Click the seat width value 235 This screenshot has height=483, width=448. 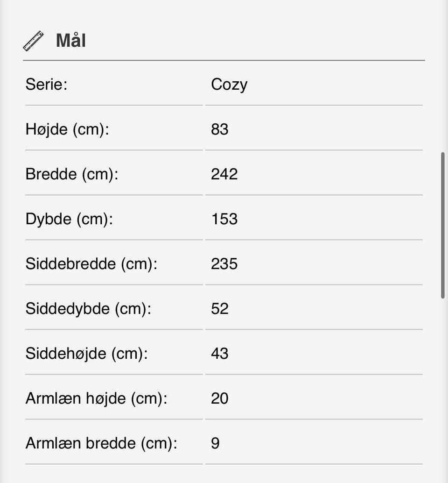tap(224, 264)
